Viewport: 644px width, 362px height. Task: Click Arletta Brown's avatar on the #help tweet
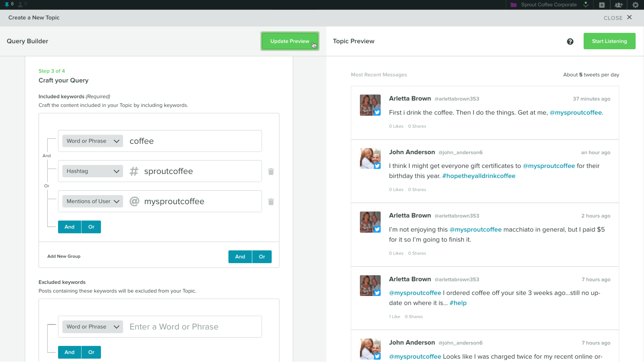coord(370,286)
